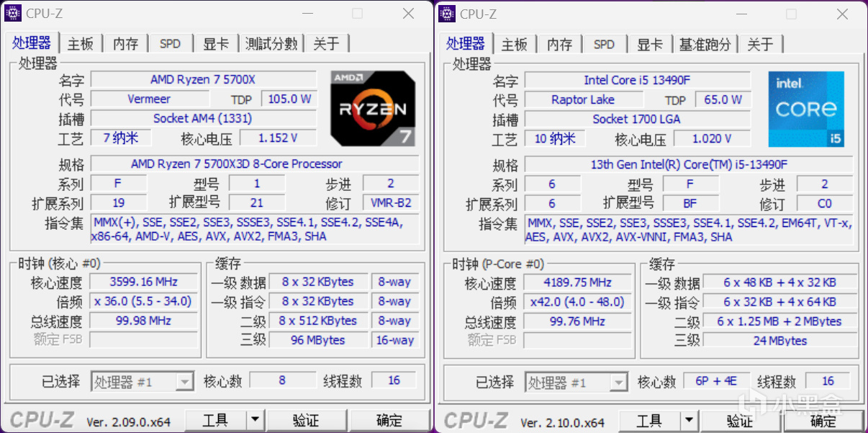
Task: Click the name field AMD Ryzen 7 5700X
Action: point(204,79)
